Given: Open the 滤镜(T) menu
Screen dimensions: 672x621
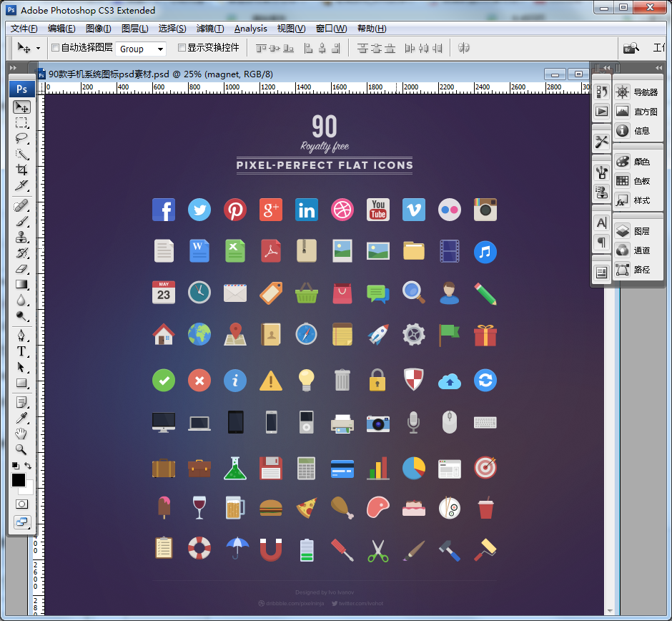Looking at the screenshot, I should point(209,29).
